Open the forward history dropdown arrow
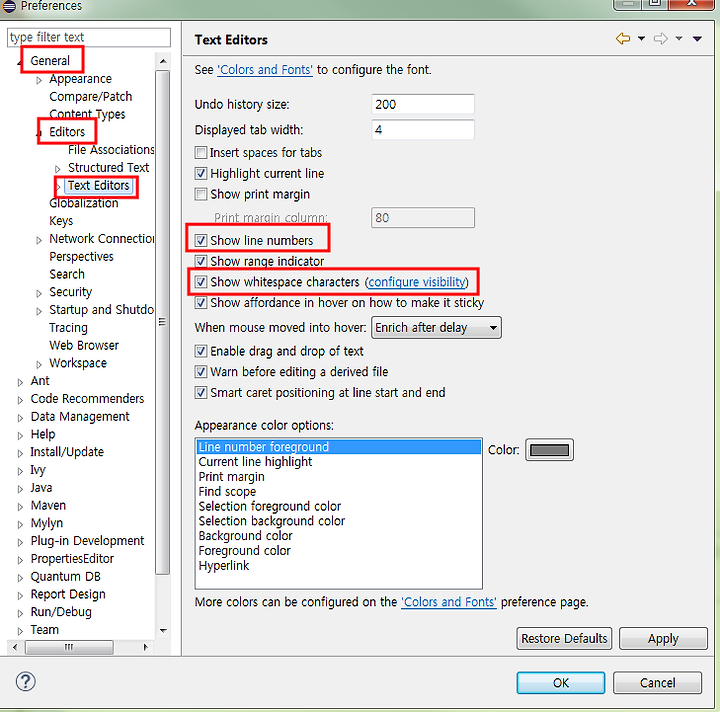Viewport: 720px width, 712px height. click(x=679, y=39)
